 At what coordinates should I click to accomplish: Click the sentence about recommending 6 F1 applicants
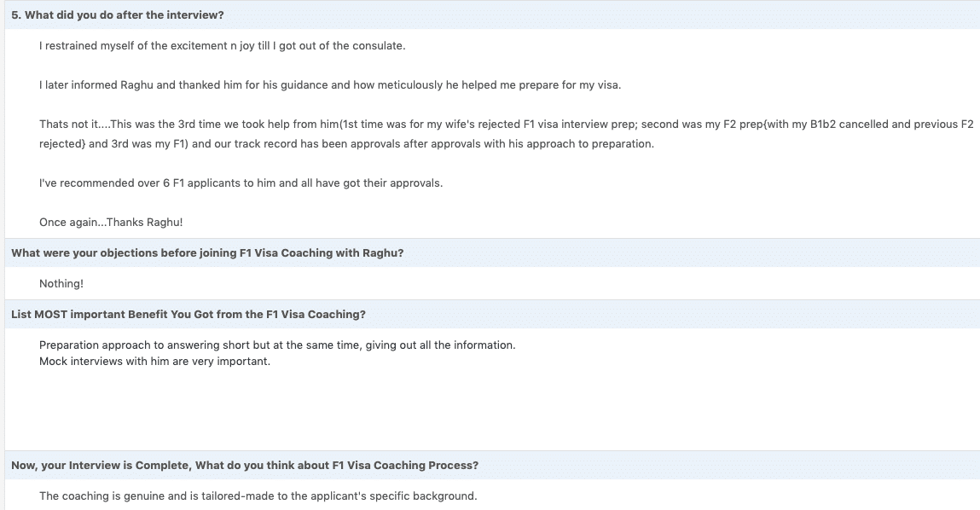click(241, 183)
